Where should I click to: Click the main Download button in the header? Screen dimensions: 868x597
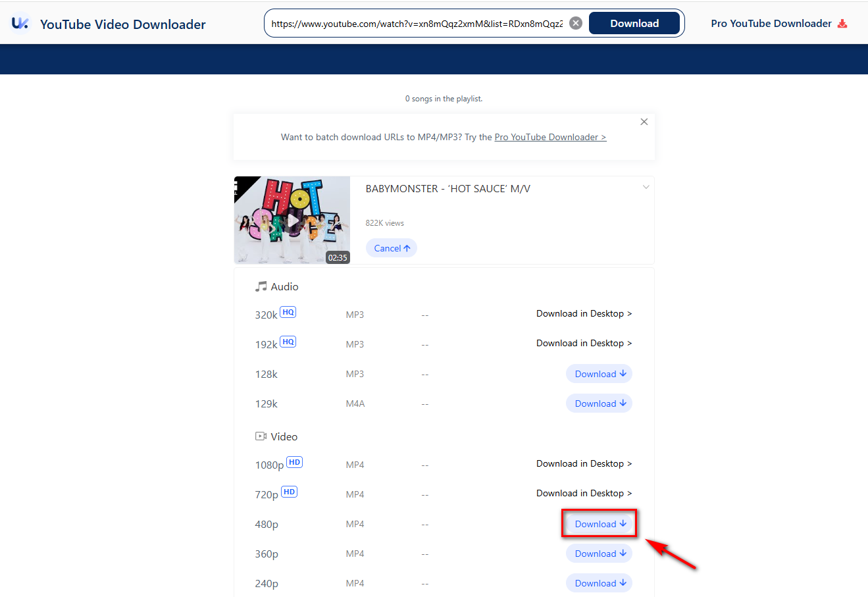634,23
